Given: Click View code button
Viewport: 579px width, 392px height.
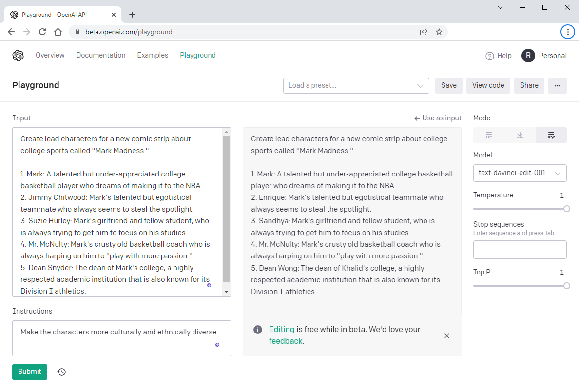Looking at the screenshot, I should tap(488, 86).
